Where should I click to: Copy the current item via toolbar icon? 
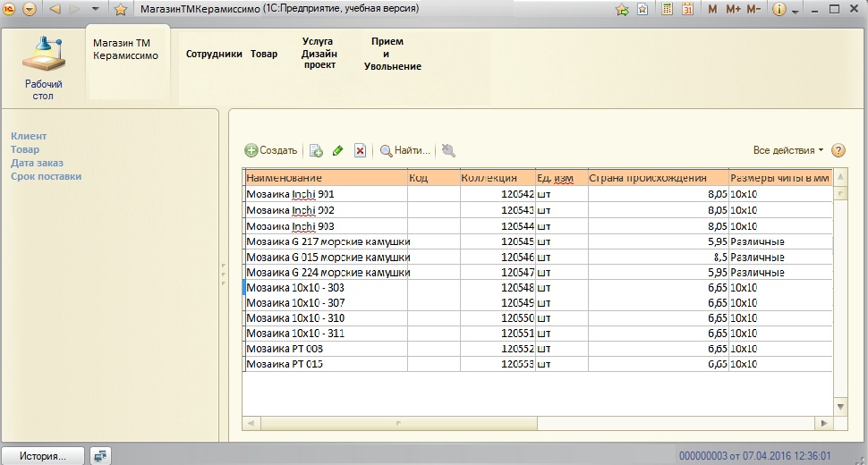click(x=316, y=150)
